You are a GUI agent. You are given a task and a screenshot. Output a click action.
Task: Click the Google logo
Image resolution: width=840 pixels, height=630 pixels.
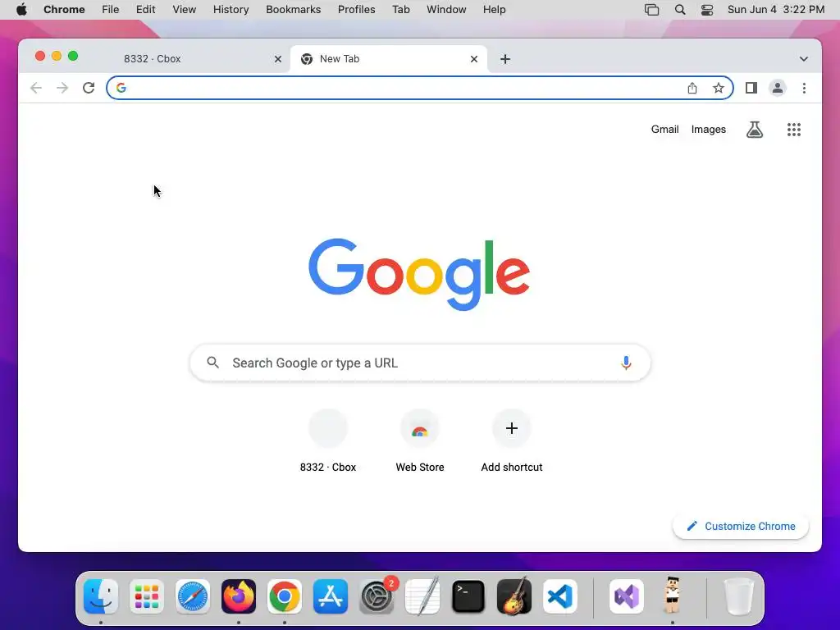click(419, 274)
